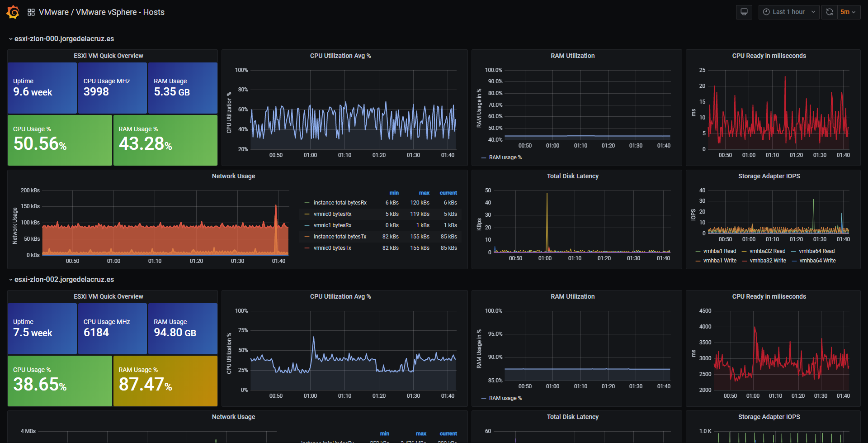Toggle TV view mode icon
Viewport: 868px width, 443px height.
[744, 12]
